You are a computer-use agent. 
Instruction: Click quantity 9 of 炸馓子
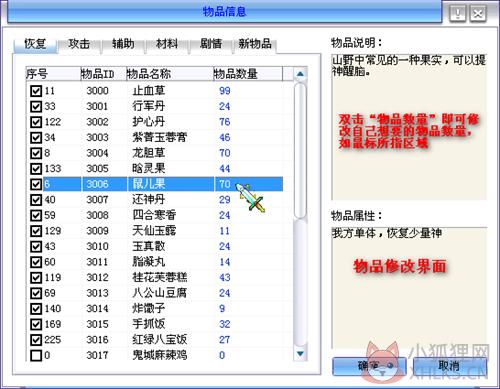[x=222, y=309]
